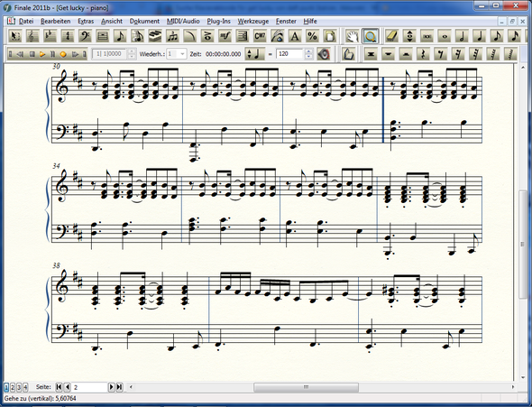532x407 pixels.
Task: Select the Staff tool treble clef icon
Action: click(x=32, y=35)
